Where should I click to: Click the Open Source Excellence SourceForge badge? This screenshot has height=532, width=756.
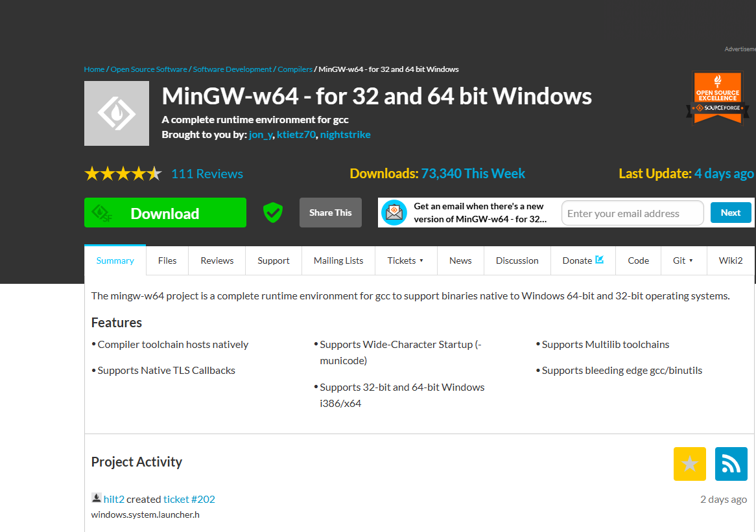[718, 98]
